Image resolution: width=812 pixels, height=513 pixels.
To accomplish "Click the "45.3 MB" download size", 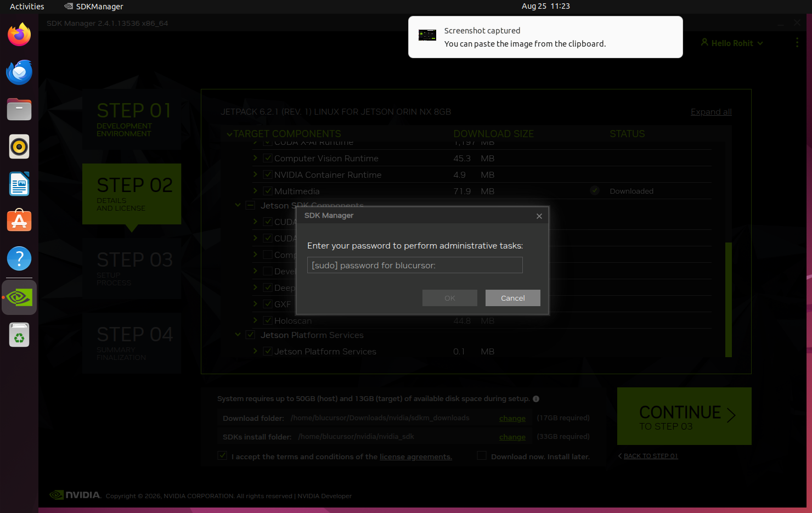I will pos(474,158).
